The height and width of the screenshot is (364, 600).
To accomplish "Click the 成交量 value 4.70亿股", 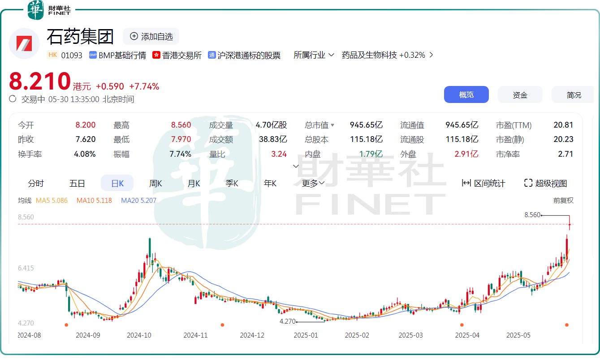I will click(272, 125).
